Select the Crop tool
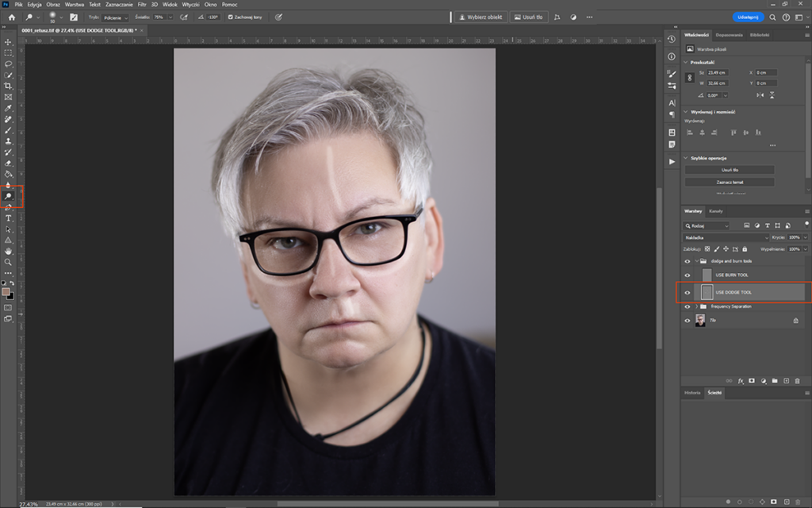The height and width of the screenshot is (508, 812). pos(9,86)
